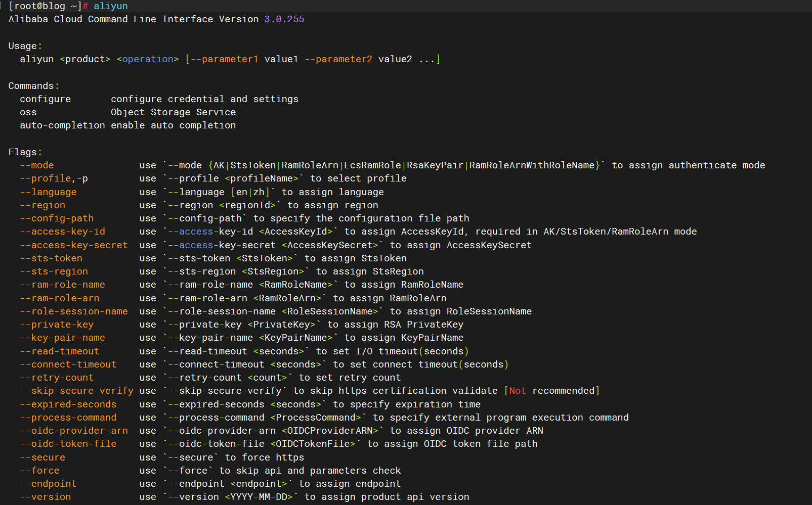Click the '--connect-timeout' flag name

(68, 364)
